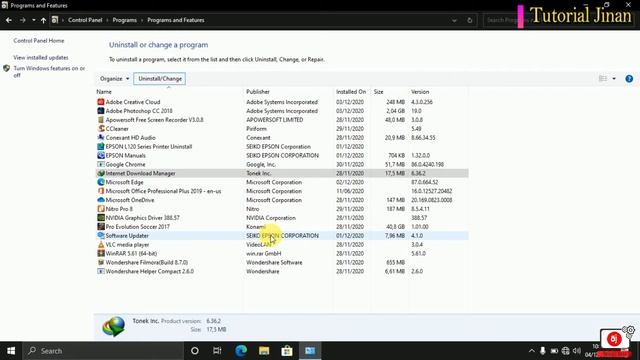Open View installed updates link
640x360 pixels.
coord(41,58)
